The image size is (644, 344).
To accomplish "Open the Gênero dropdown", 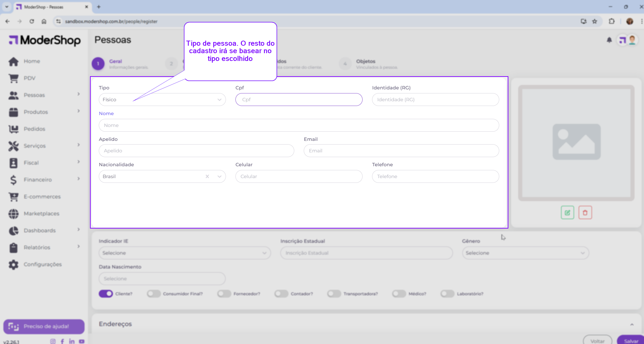I will point(525,253).
